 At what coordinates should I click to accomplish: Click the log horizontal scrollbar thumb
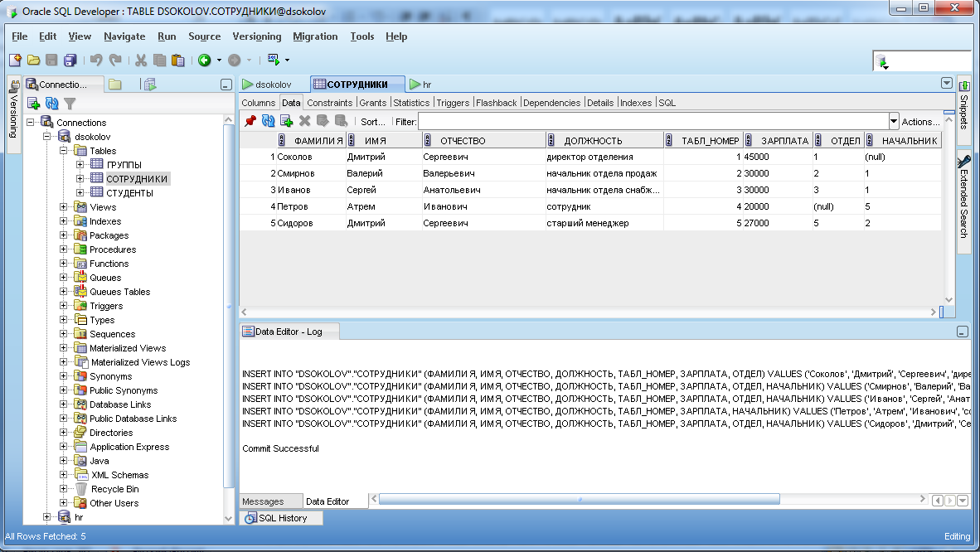(580, 499)
